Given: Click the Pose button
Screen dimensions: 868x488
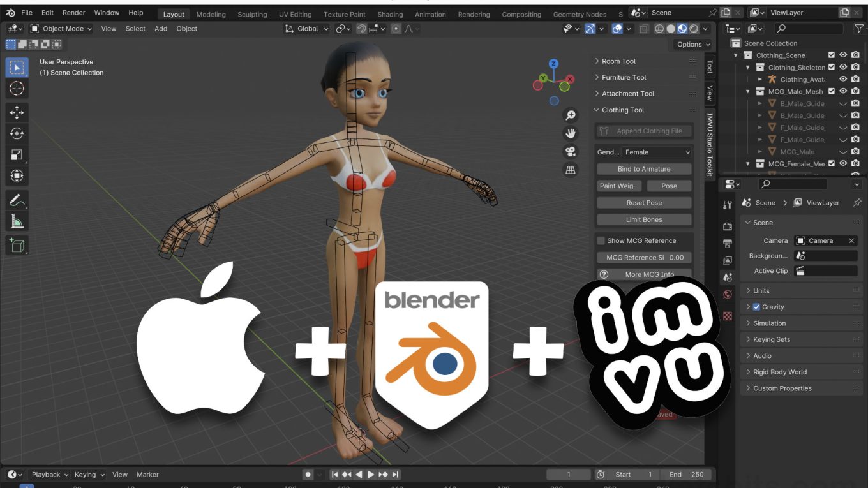Looking at the screenshot, I should (669, 186).
